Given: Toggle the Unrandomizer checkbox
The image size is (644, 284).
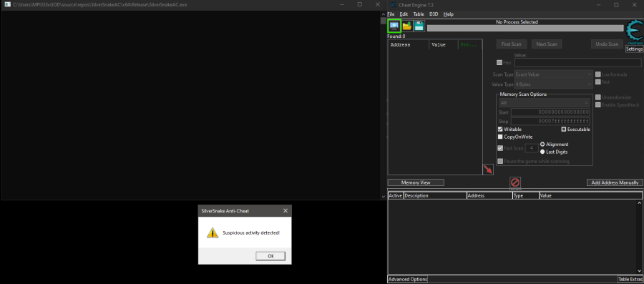Looking at the screenshot, I should pyautogui.click(x=598, y=97).
